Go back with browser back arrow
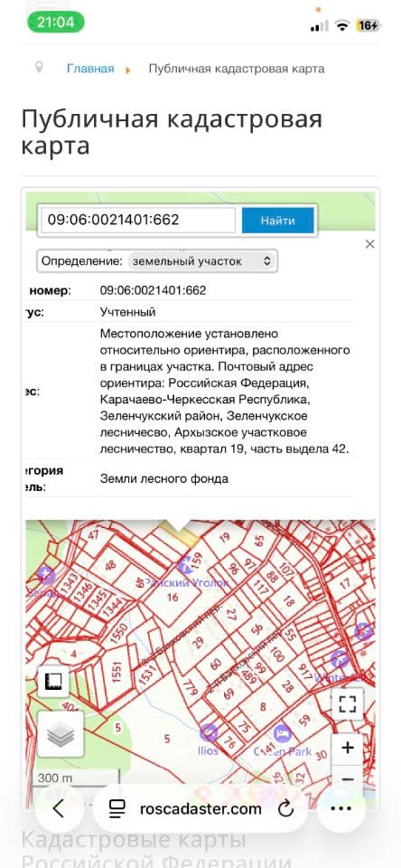The image size is (401, 868). tap(59, 808)
